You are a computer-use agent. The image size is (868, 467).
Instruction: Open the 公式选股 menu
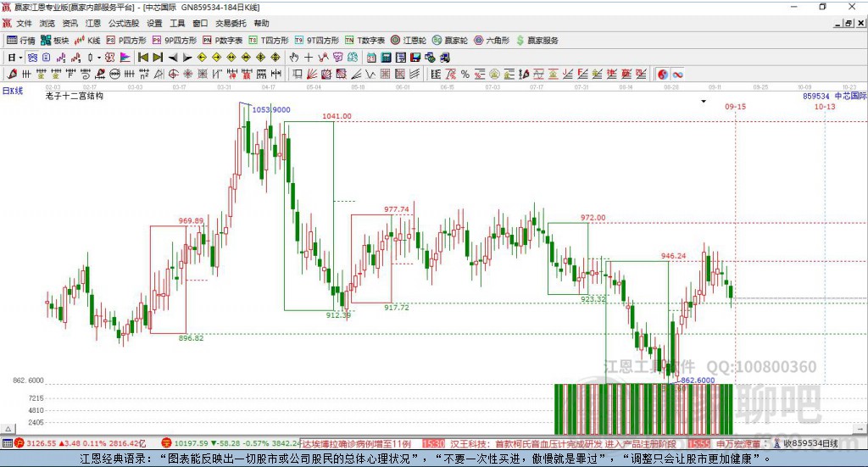click(124, 23)
